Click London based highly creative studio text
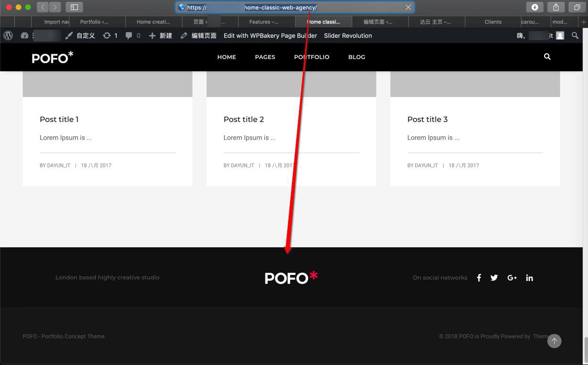The height and width of the screenshot is (365, 588). [x=108, y=277]
